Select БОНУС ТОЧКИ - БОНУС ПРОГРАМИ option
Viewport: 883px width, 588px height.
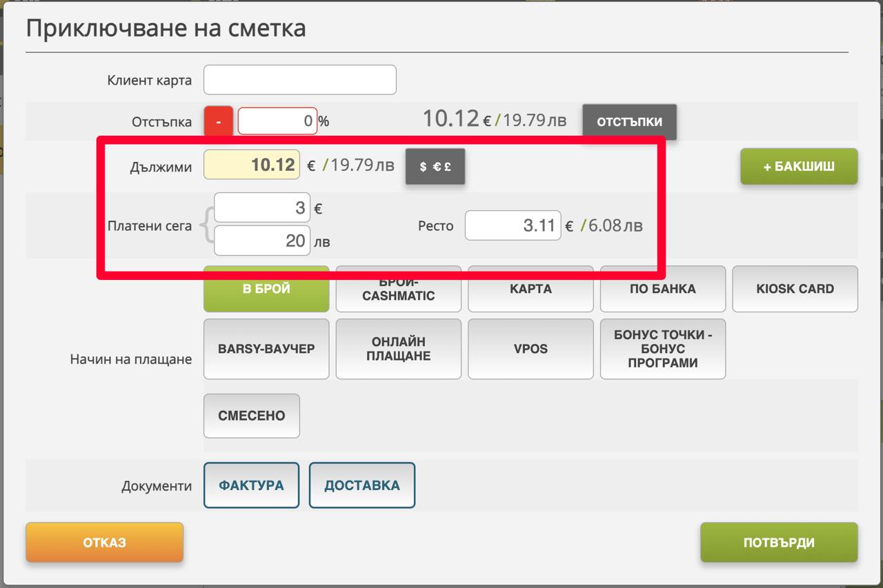tap(662, 349)
